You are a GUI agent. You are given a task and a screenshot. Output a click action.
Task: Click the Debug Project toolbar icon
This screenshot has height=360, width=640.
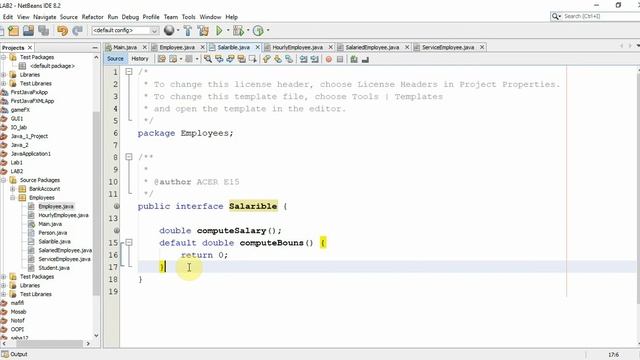238,31
